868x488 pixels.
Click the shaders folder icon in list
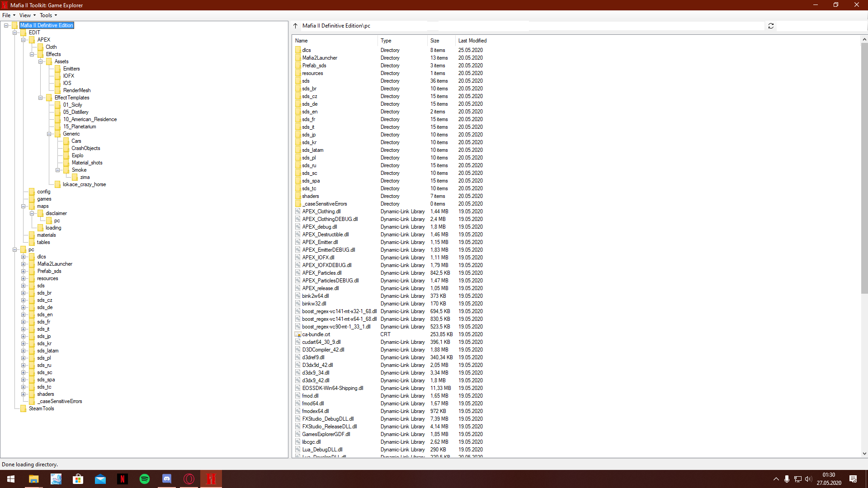click(298, 196)
